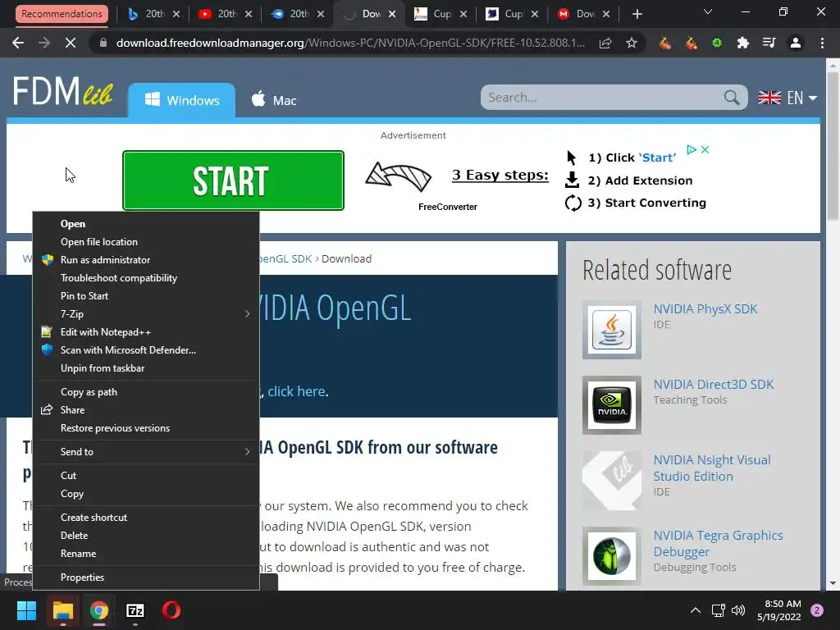Choose Restore previous versions
840x630 pixels.
146,428
